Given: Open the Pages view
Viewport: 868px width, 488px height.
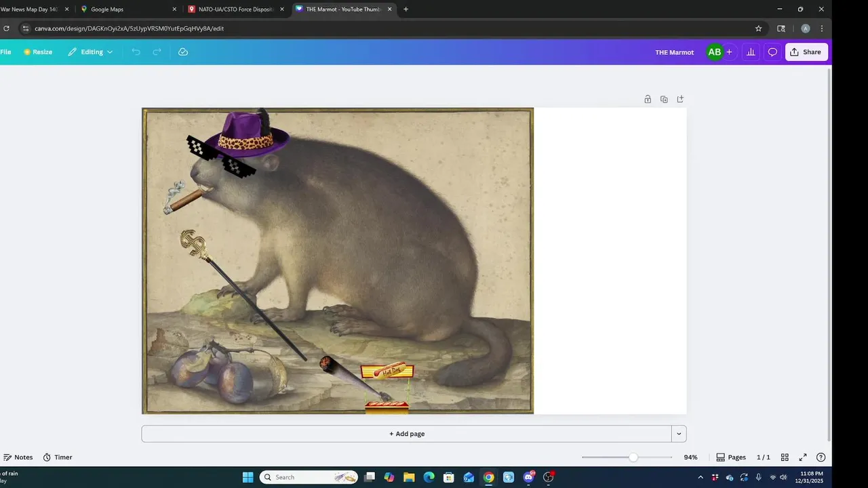Looking at the screenshot, I should pos(731,457).
